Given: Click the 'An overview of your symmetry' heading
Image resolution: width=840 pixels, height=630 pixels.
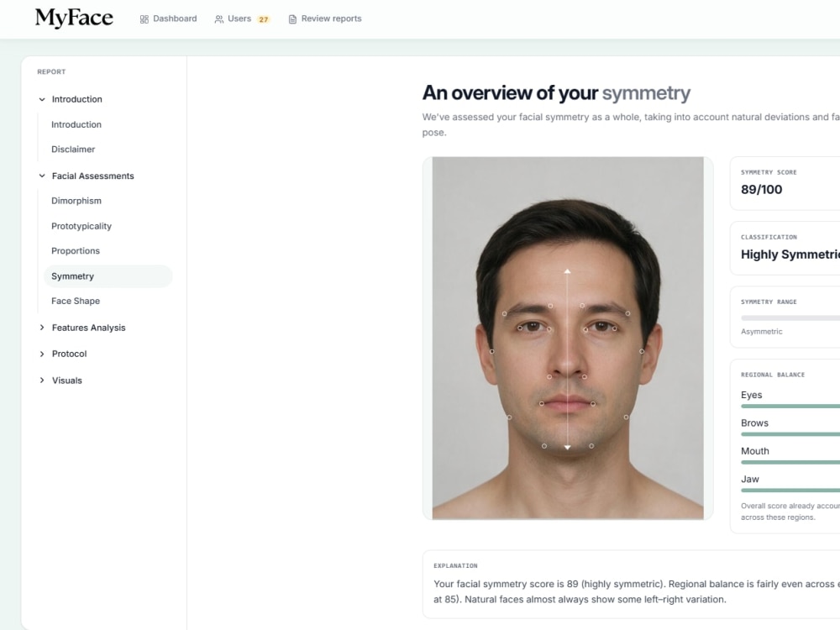Looking at the screenshot, I should (x=556, y=93).
